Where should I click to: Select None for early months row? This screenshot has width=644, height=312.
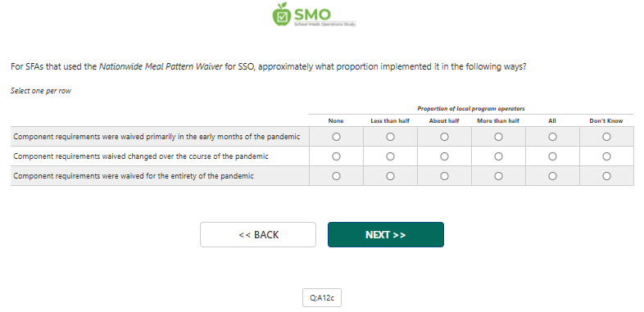click(336, 137)
